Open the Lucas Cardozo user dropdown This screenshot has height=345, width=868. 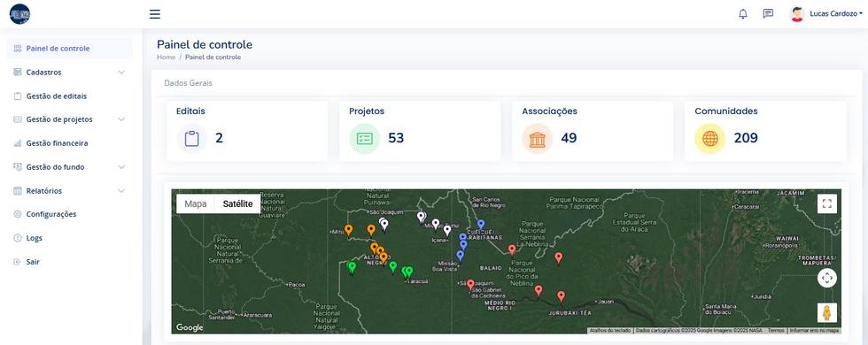coord(836,14)
